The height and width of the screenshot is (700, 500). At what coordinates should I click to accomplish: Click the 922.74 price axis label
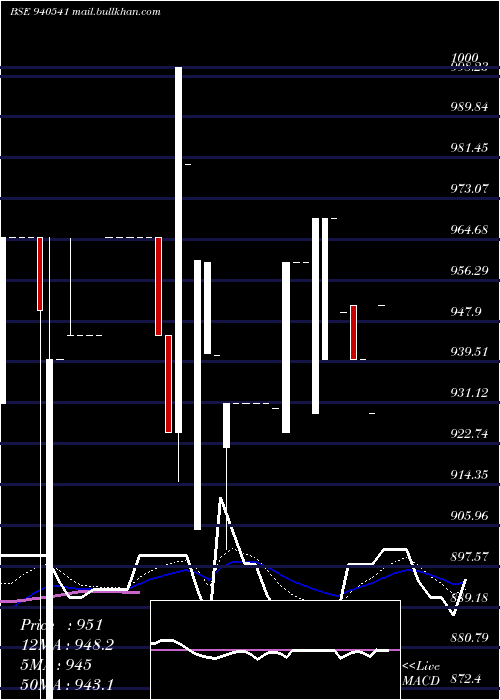point(469,434)
